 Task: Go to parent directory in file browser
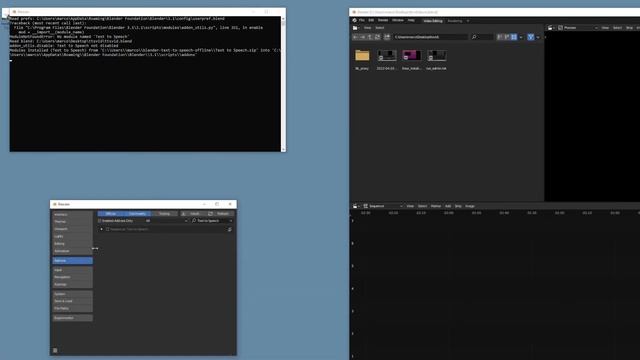pos(370,37)
